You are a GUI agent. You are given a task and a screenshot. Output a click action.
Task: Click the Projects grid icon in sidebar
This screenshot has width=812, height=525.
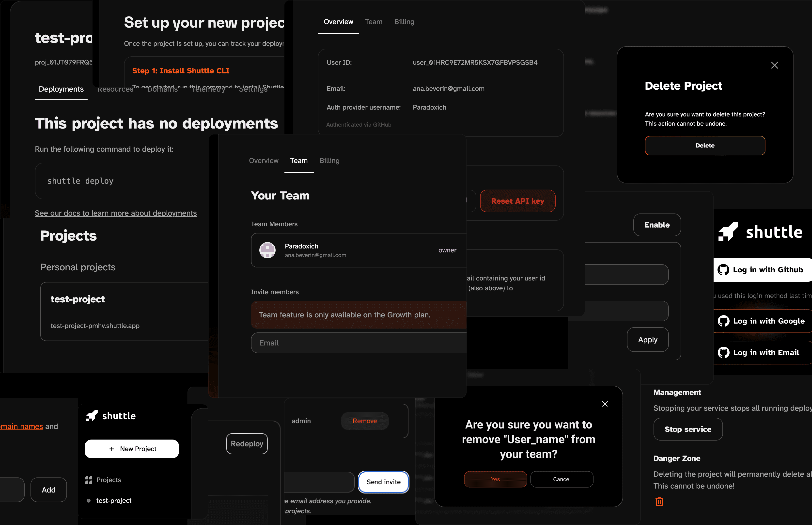click(x=89, y=480)
